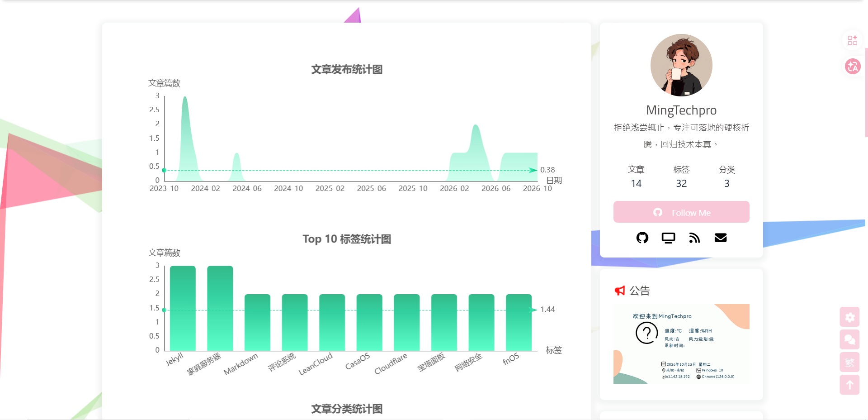Switch to traditional Chinese with 繁 button
This screenshot has width=868, height=420.
[849, 362]
